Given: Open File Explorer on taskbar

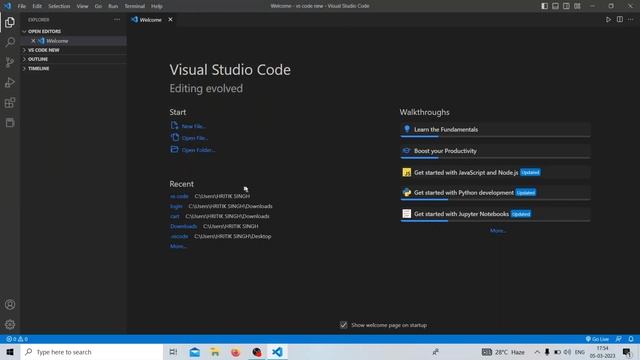Looking at the screenshot, I should 215,352.
